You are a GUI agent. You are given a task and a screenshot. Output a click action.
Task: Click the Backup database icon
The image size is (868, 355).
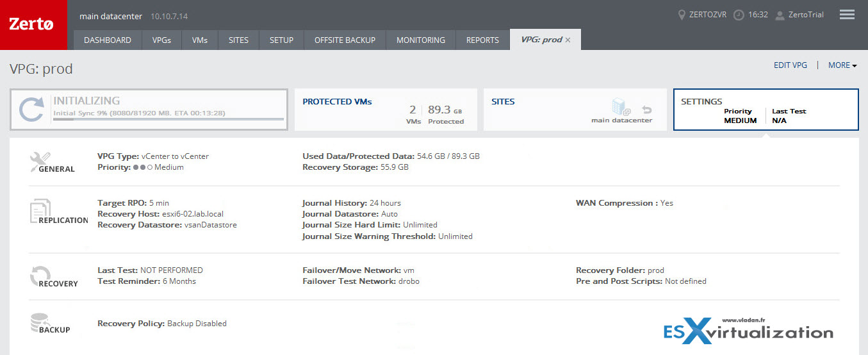[x=40, y=321]
